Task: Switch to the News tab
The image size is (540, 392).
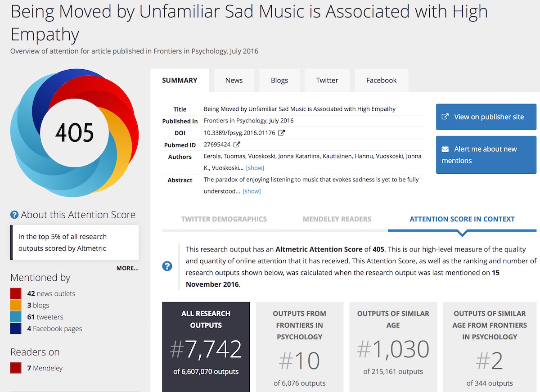Action: [x=234, y=80]
